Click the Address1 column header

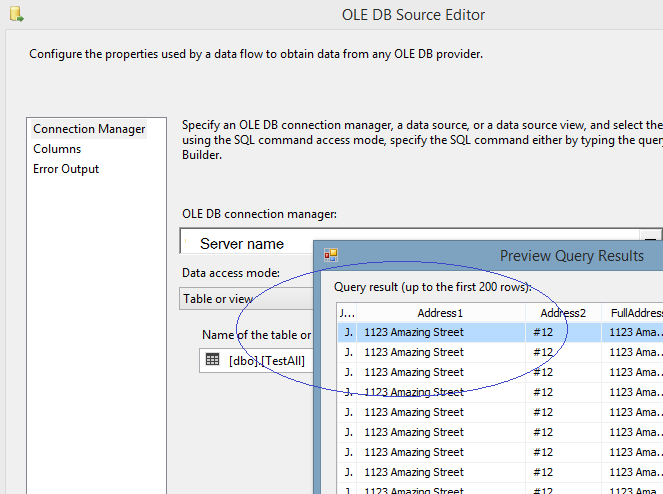440,313
